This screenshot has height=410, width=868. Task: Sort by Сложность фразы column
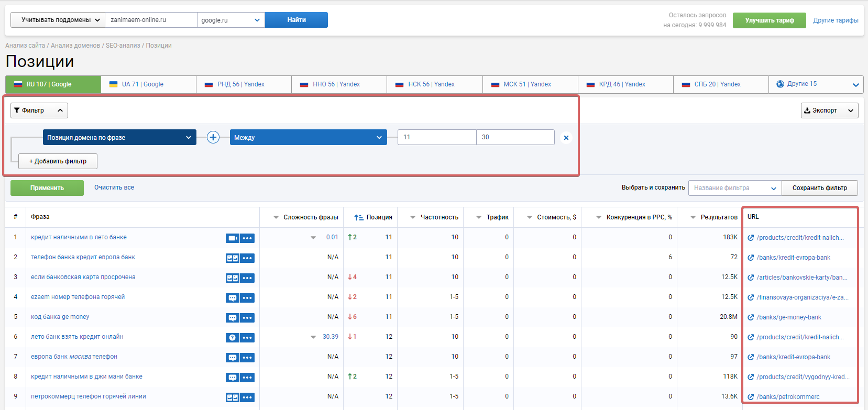click(306, 217)
